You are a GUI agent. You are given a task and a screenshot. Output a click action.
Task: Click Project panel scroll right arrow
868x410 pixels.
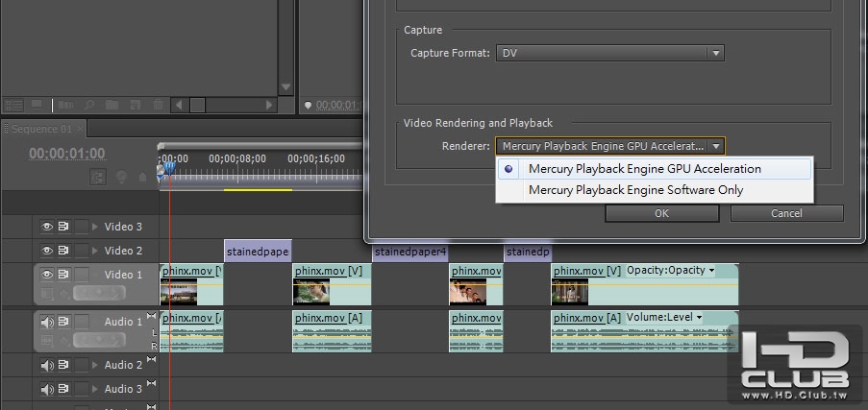pyautogui.click(x=269, y=105)
